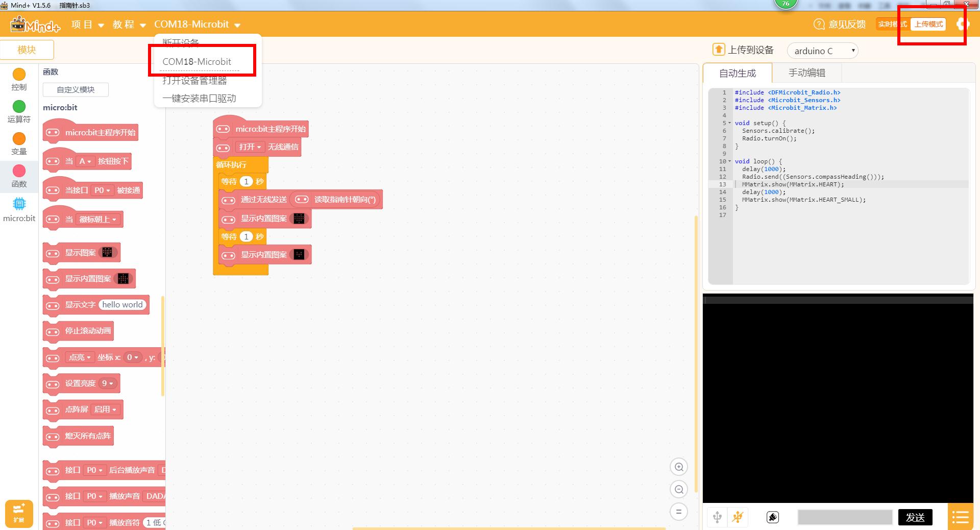Click the feedback question-mark icon
The height and width of the screenshot is (530, 980).
[819, 24]
